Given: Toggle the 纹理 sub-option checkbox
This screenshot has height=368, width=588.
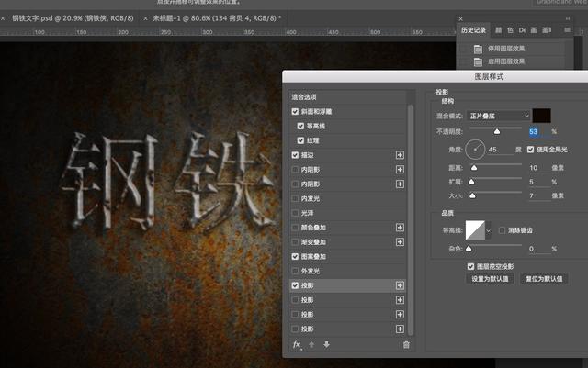Looking at the screenshot, I should pos(300,140).
